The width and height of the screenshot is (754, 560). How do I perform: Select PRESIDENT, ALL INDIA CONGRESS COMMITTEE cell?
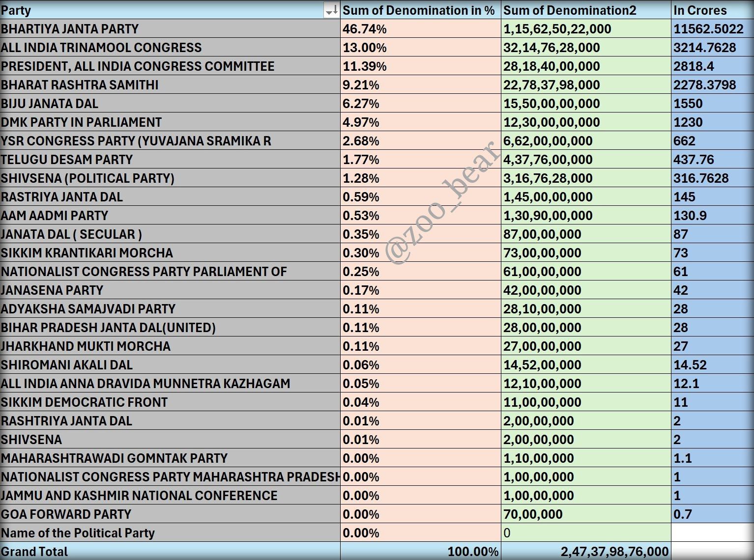click(x=170, y=66)
